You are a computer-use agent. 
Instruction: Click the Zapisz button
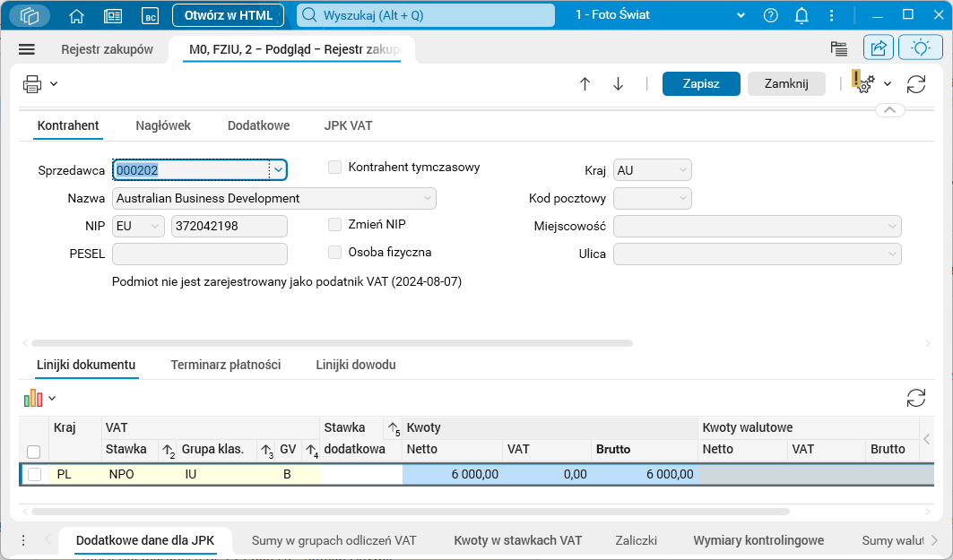[x=701, y=83]
